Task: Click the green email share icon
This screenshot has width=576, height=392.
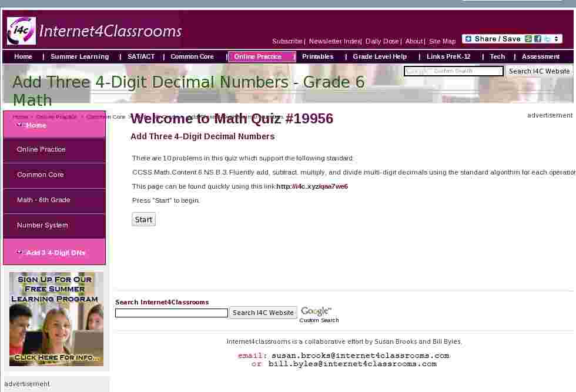Action: pyautogui.click(x=528, y=39)
